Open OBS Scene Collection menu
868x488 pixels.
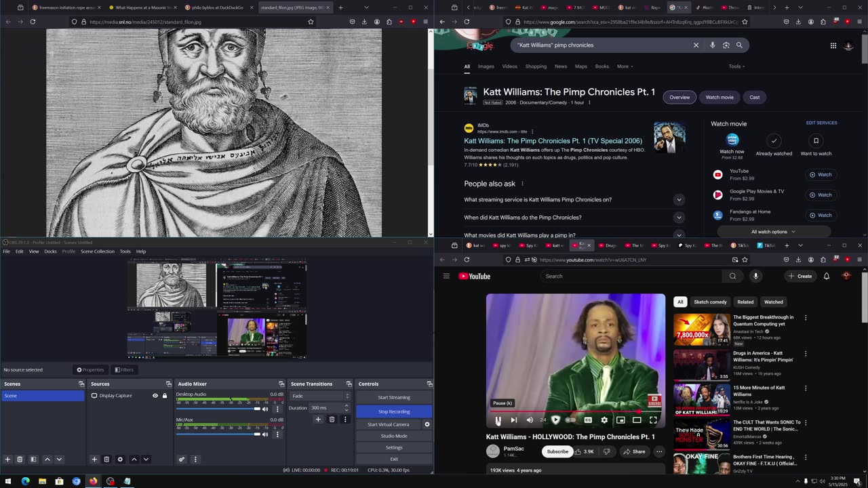[98, 251]
